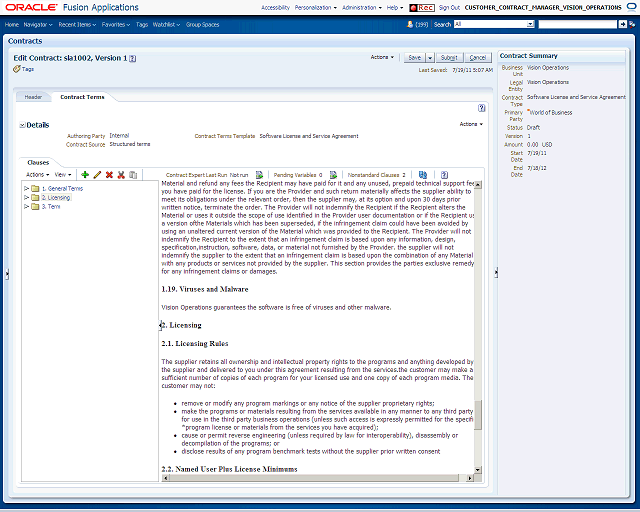Click help icon at Contract Terms tab corner
Screen dimensions: 640x512
click(482, 108)
